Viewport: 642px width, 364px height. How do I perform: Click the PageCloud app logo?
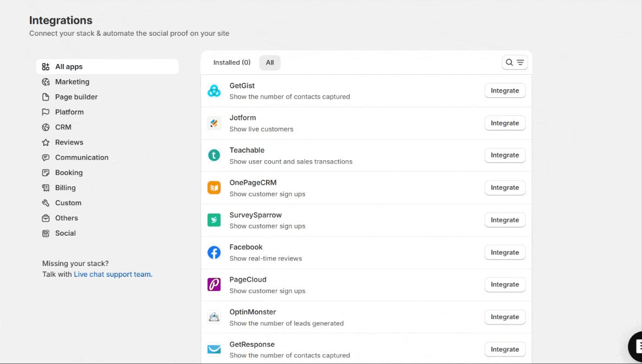pos(214,285)
